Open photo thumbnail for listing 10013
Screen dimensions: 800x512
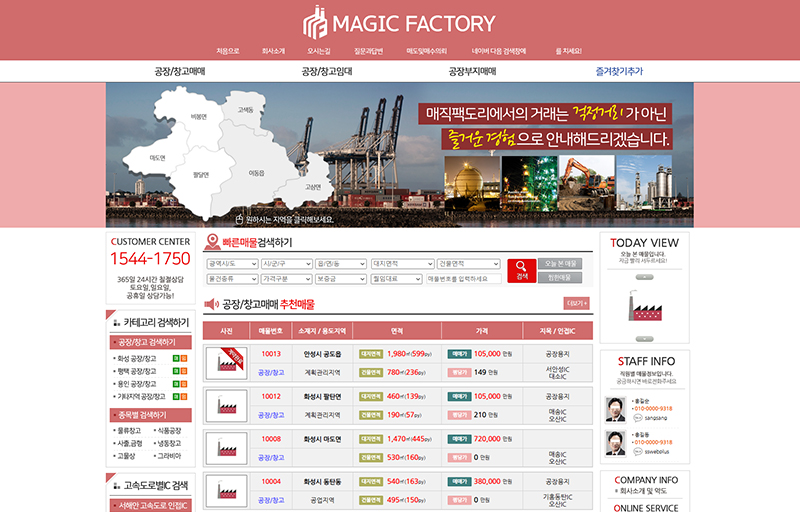tap(227, 363)
